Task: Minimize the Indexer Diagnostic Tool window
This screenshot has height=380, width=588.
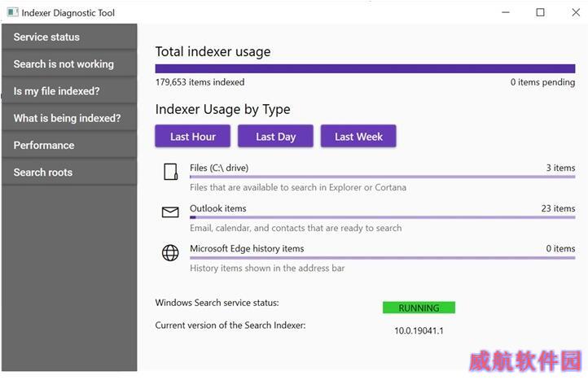Action: (x=506, y=12)
